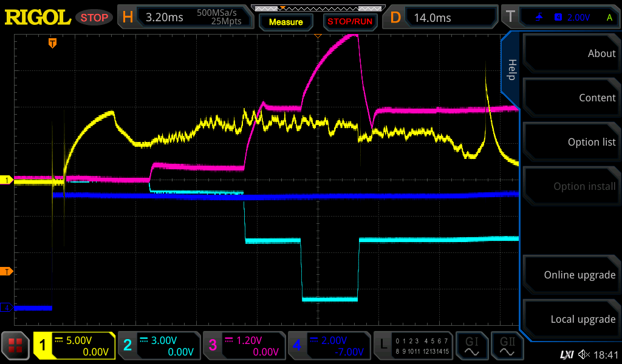Click the LXI network status icon
Screen dimensions: 622x364
566,354
